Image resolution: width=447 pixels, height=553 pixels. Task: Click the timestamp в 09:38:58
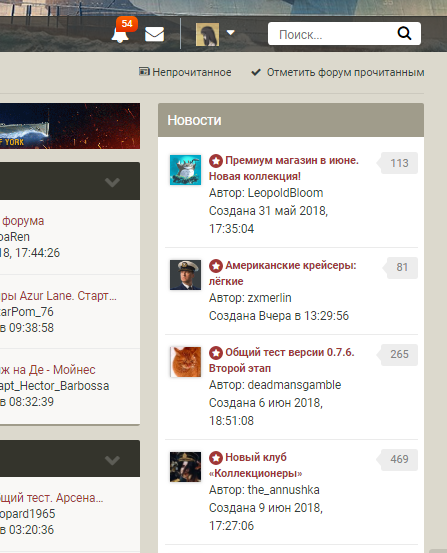tap(27, 328)
